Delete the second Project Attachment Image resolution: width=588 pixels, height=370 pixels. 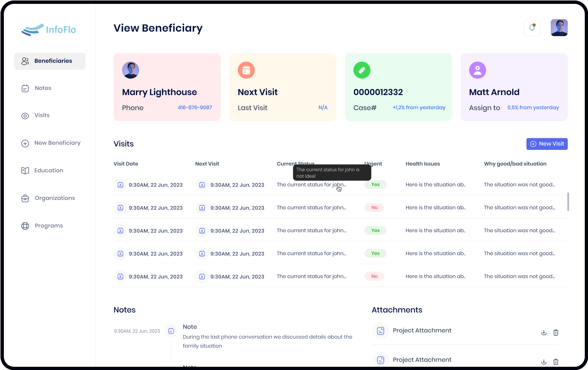[x=556, y=362]
